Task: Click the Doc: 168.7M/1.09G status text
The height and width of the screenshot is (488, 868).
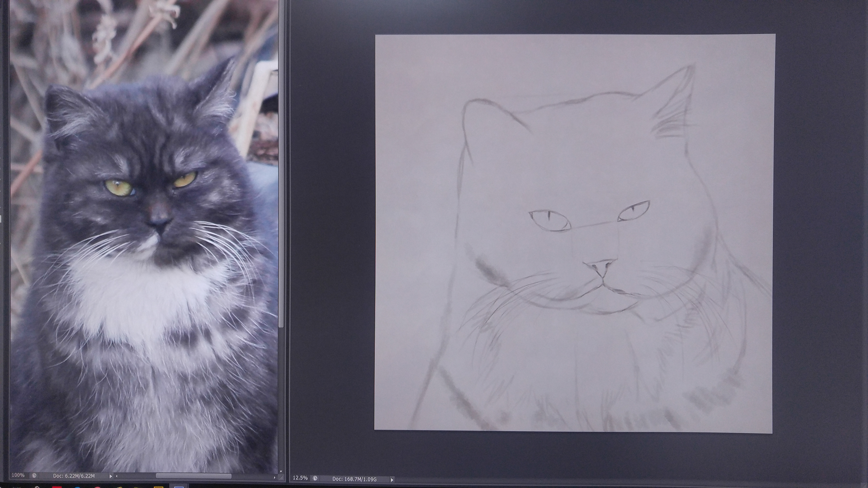Action: [x=354, y=479]
